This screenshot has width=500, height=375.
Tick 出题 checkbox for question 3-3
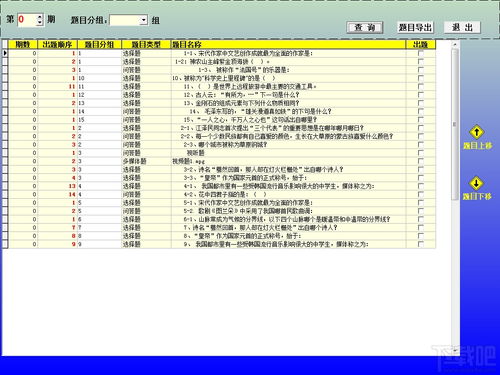tap(421, 178)
